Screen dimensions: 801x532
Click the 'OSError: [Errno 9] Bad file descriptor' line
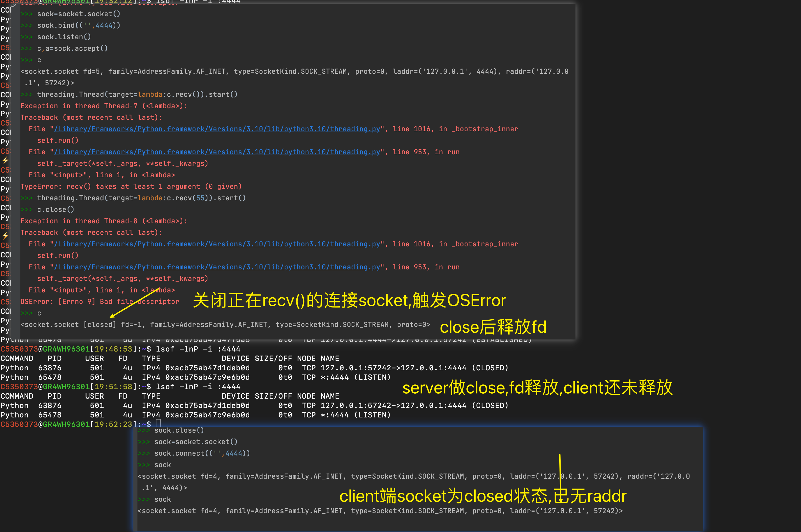[x=100, y=302]
